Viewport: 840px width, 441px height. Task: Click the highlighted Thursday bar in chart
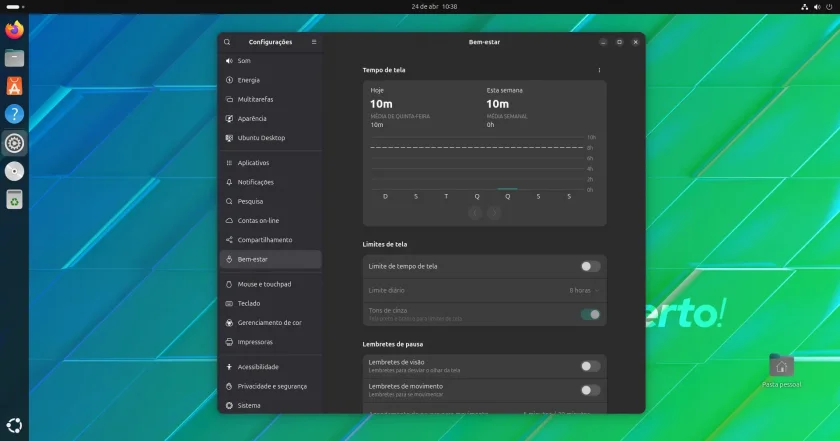[x=507, y=189]
